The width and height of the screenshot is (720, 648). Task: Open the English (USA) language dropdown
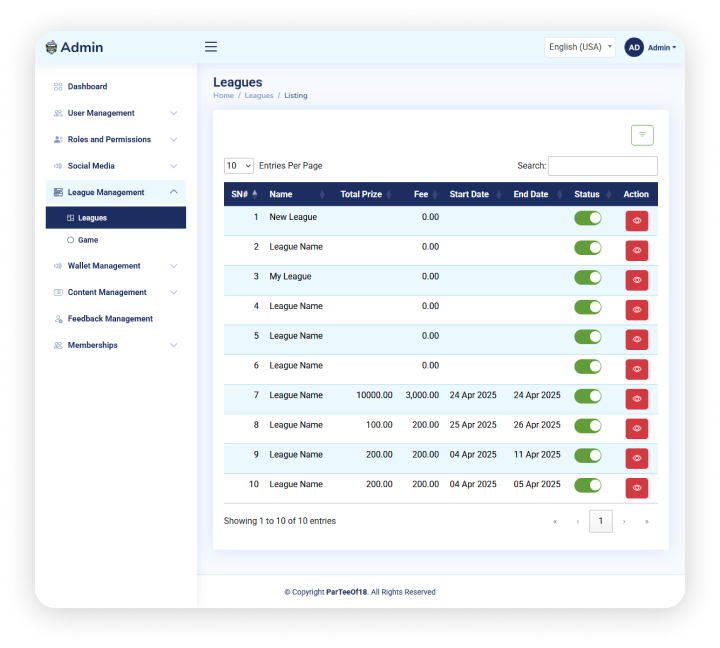pyautogui.click(x=580, y=47)
